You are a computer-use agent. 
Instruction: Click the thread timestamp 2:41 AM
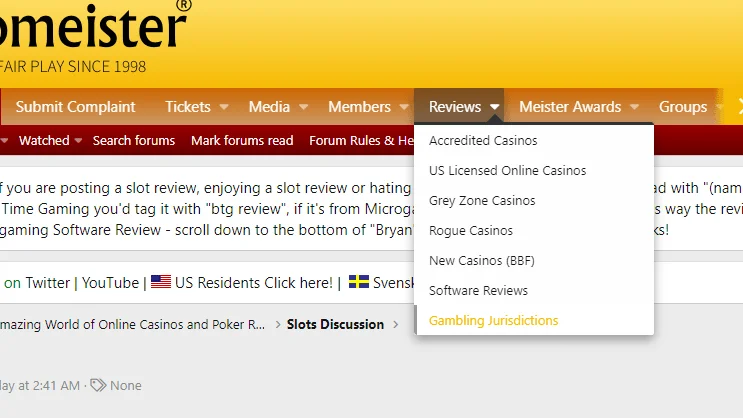tap(40, 385)
